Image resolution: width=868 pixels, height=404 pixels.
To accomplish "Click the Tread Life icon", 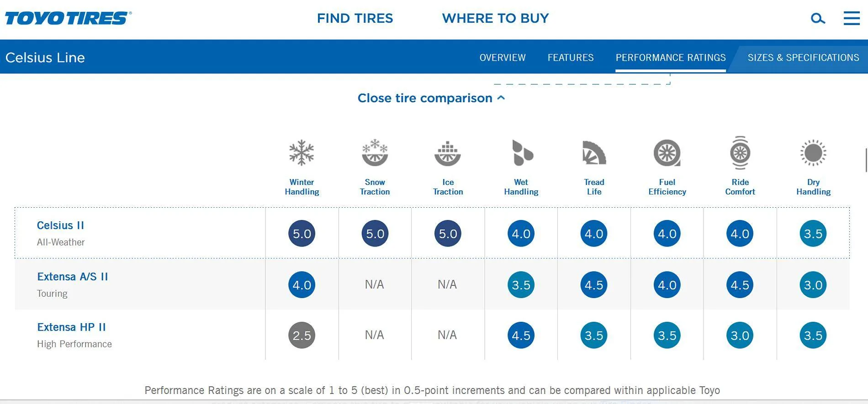I will tap(593, 153).
